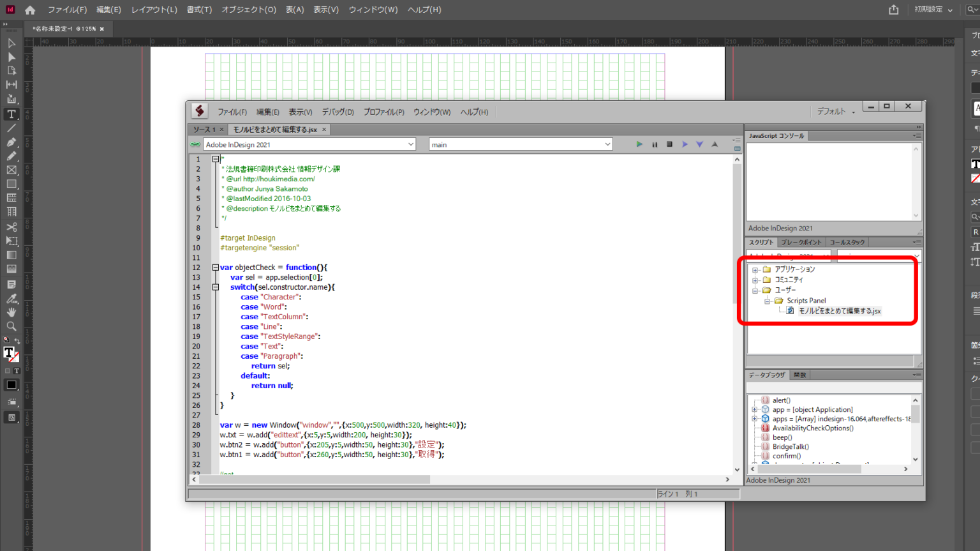Screen dimensions: 980x551
Task: Select the Type tool in InDesign toolbar
Action: 11,114
